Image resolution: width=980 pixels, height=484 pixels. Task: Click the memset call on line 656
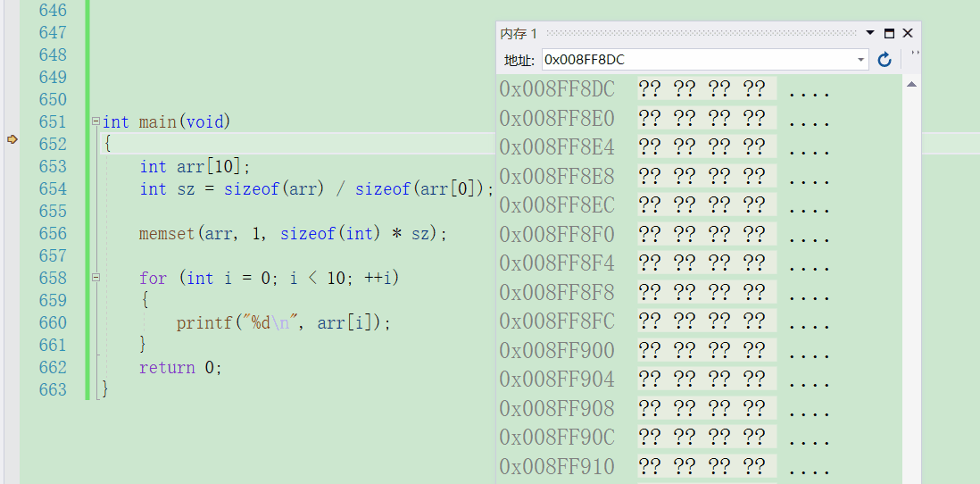[294, 234]
